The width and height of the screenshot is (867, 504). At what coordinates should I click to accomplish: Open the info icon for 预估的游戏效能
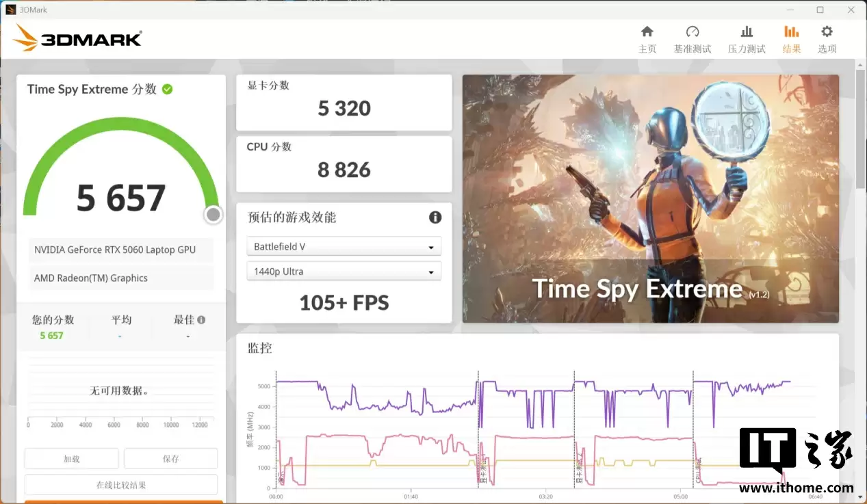pyautogui.click(x=435, y=217)
